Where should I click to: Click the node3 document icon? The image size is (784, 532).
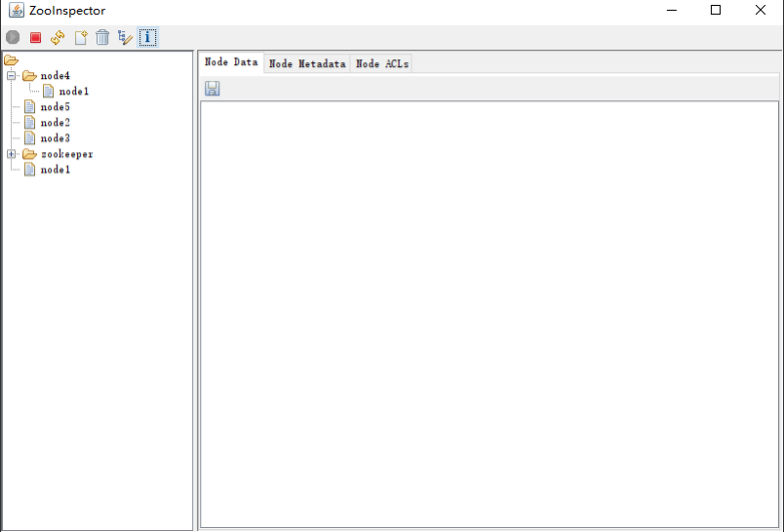[x=29, y=137]
